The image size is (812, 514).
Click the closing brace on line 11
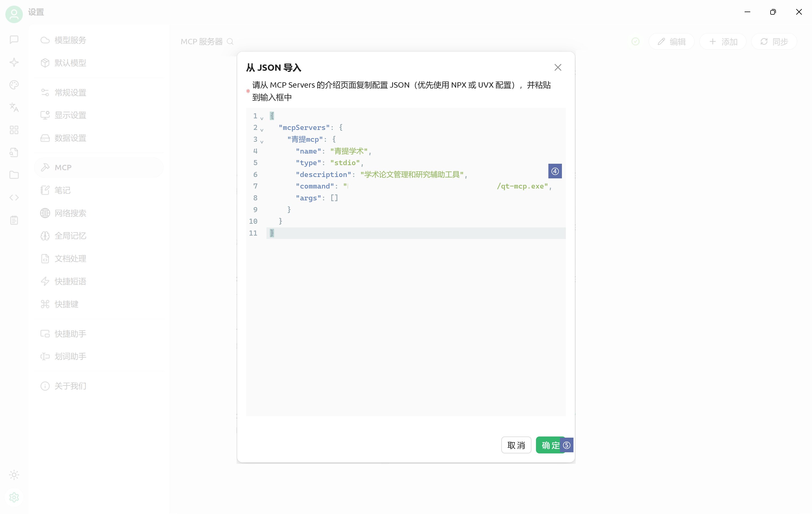pos(272,233)
